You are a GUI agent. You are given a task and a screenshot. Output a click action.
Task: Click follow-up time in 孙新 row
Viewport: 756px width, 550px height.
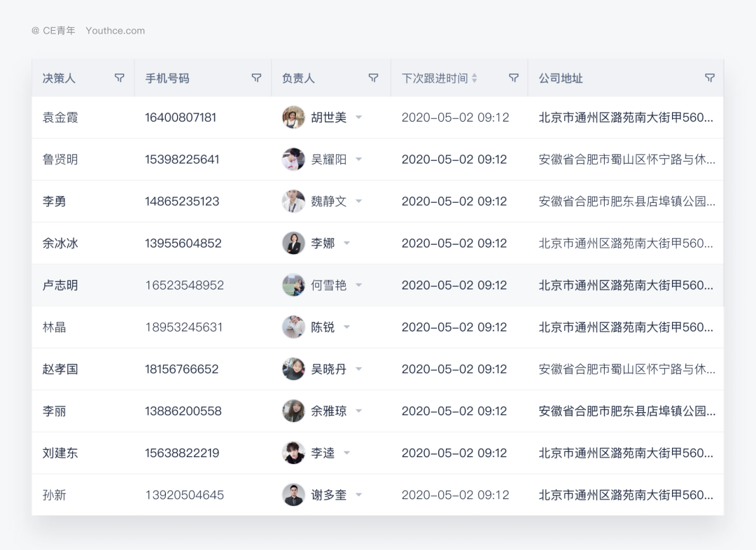[455, 495]
